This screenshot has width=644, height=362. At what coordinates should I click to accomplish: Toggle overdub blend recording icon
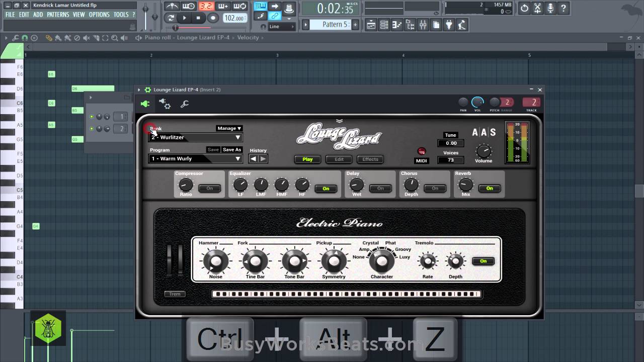[x=223, y=6]
